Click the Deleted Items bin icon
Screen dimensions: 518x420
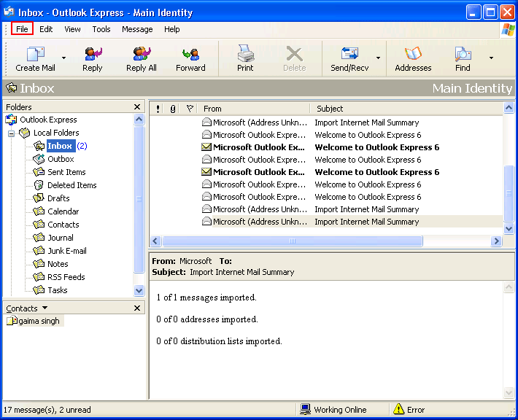point(39,185)
